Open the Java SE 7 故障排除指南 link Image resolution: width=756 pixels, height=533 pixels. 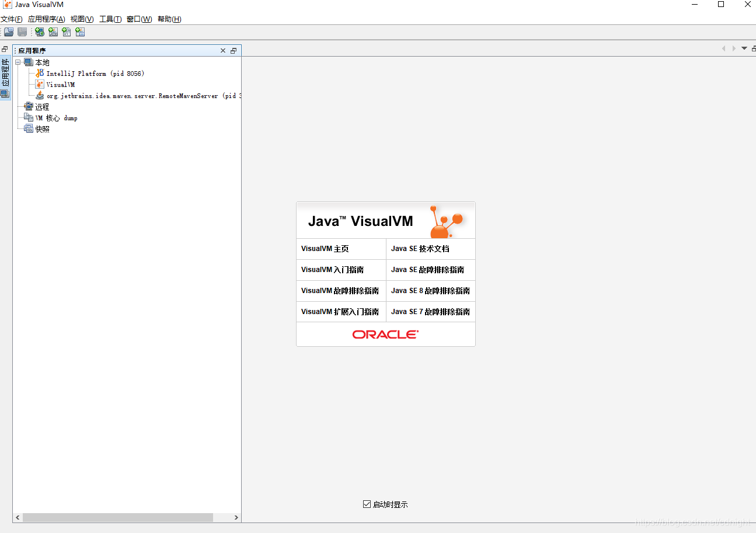coord(431,312)
